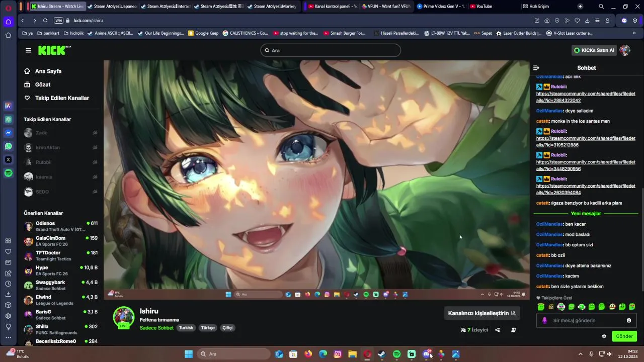Viewport: 644px width, 362px height.
Task: Show hidden system tray icons
Action: pos(580,354)
